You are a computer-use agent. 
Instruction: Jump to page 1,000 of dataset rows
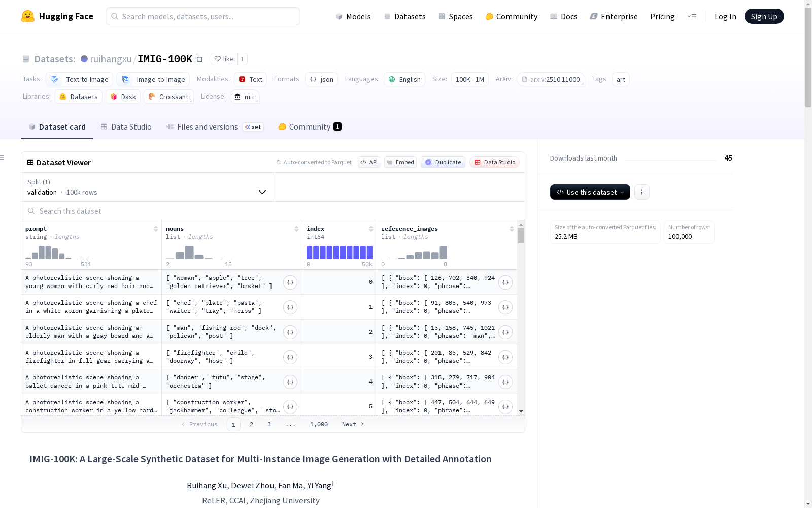pyautogui.click(x=319, y=424)
